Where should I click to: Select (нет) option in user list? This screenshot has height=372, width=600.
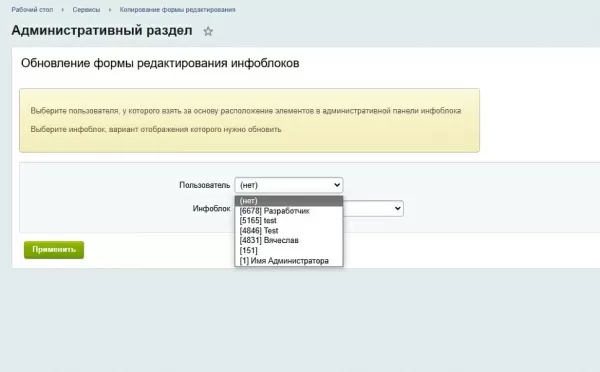[x=289, y=201]
